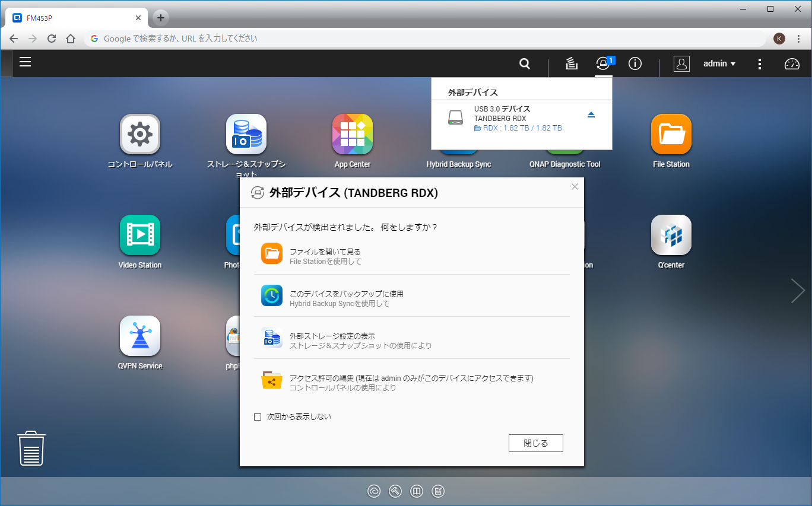The image size is (812, 506).
Task: Open the three-dot more options menu
Action: point(760,64)
